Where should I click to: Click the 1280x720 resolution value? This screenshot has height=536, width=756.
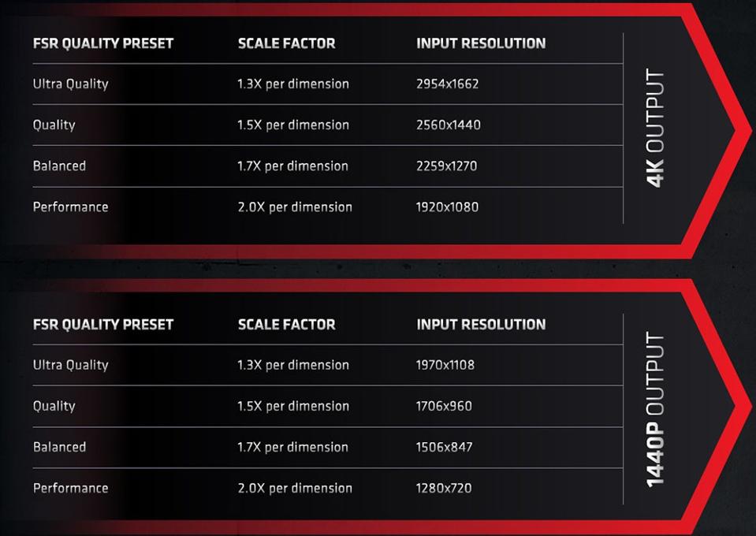coord(444,488)
